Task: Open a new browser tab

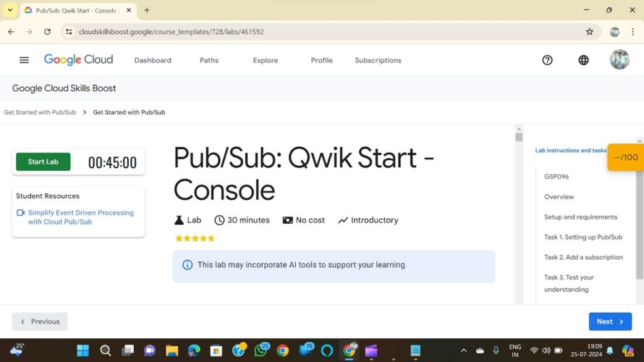Action: [x=147, y=10]
